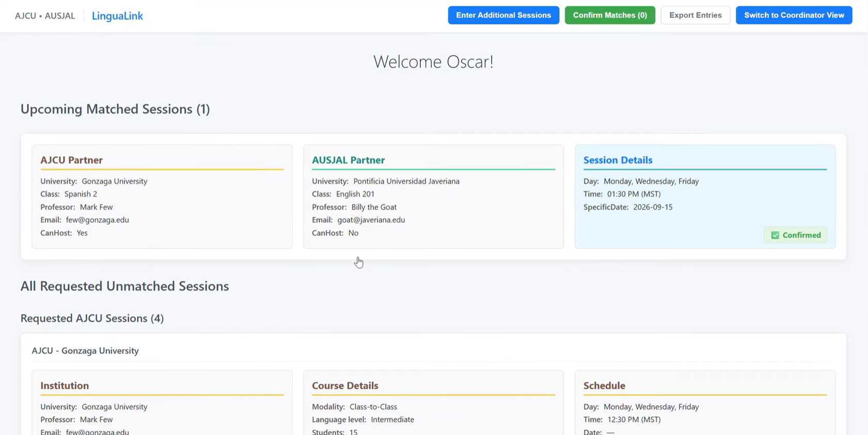
Task: Click the Upcoming Matched Sessions (1) heading
Action: pyautogui.click(x=115, y=109)
